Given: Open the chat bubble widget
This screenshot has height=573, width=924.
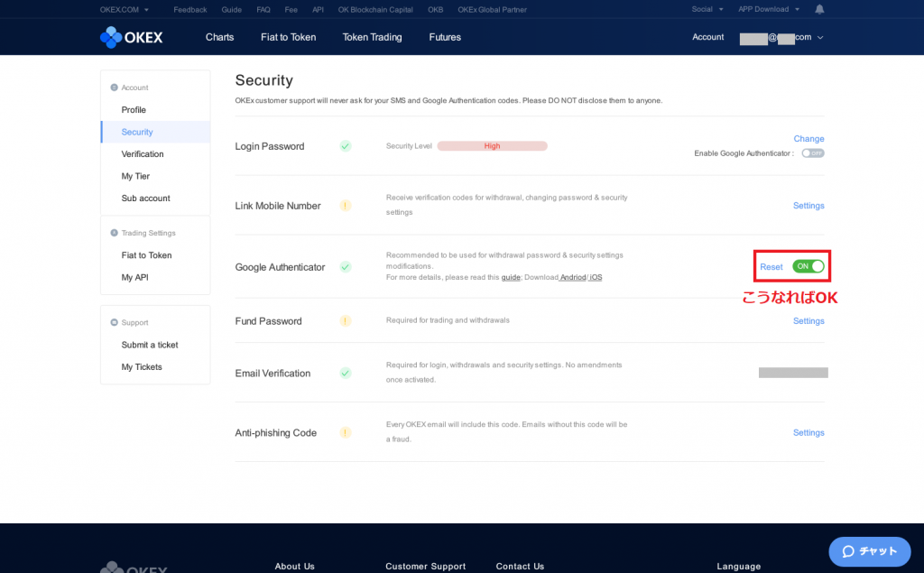Looking at the screenshot, I should pos(869,551).
